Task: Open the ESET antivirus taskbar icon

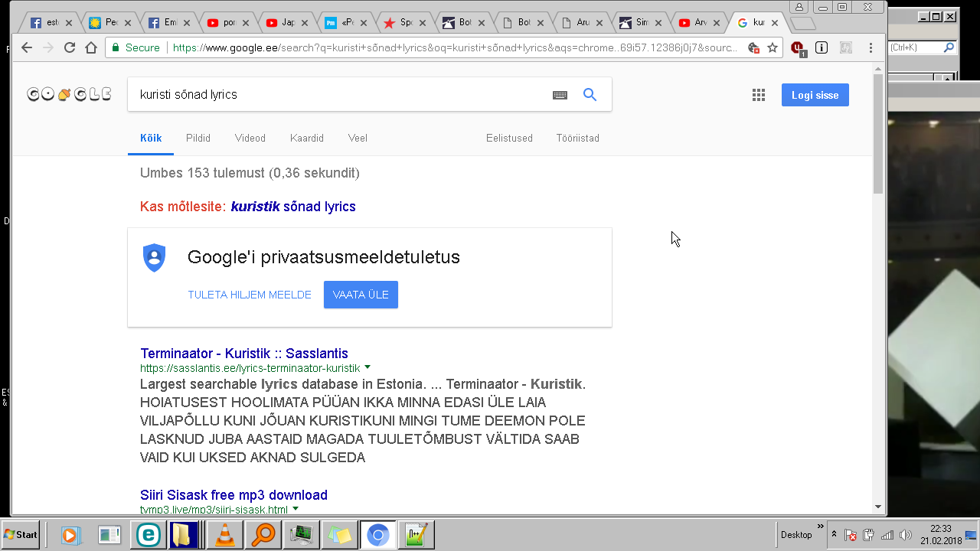Action: pos(148,535)
